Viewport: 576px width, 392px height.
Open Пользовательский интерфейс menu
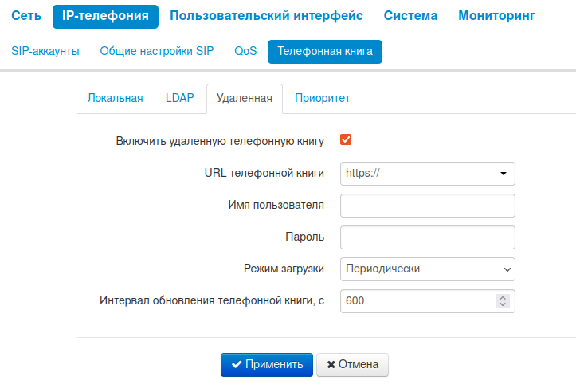[x=266, y=16]
